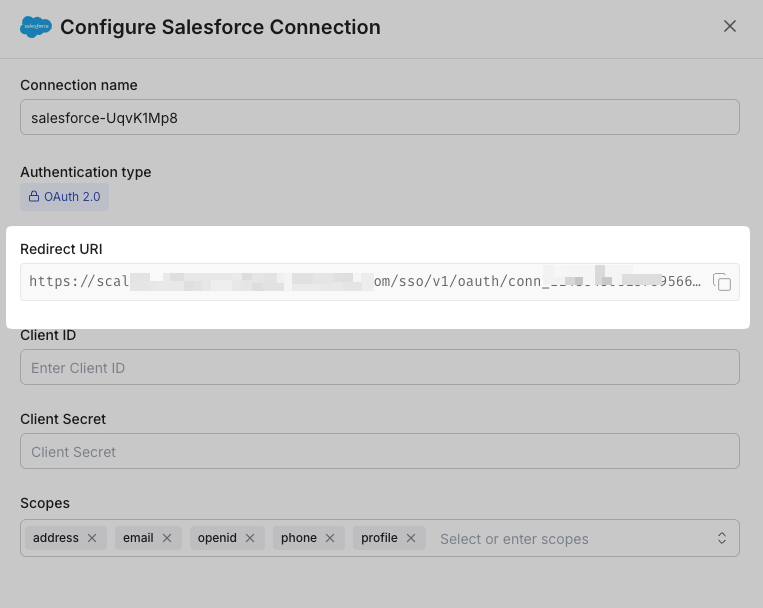Click the lock icon in OAuth badge

click(34, 197)
